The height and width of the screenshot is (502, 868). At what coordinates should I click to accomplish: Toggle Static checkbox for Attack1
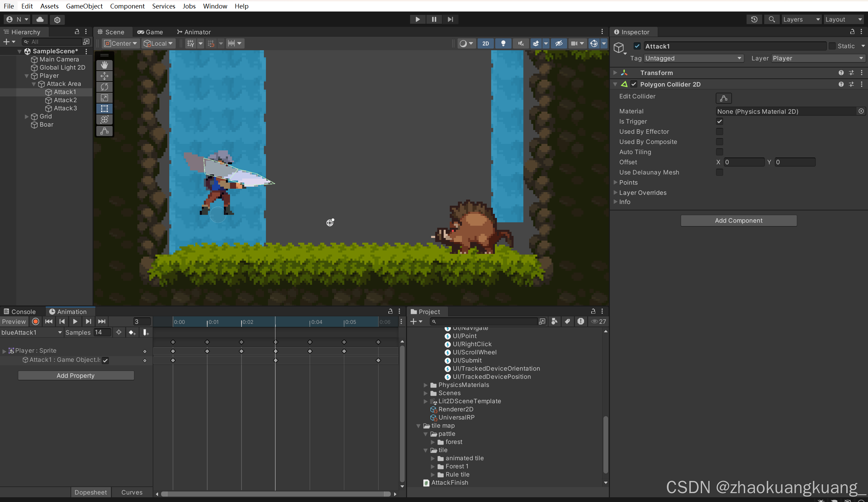point(832,46)
